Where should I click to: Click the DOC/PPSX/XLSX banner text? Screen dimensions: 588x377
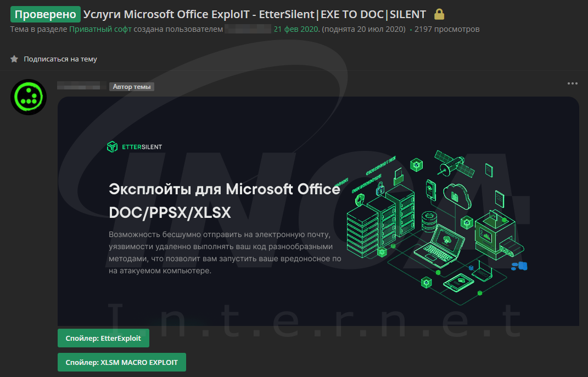[x=170, y=213]
